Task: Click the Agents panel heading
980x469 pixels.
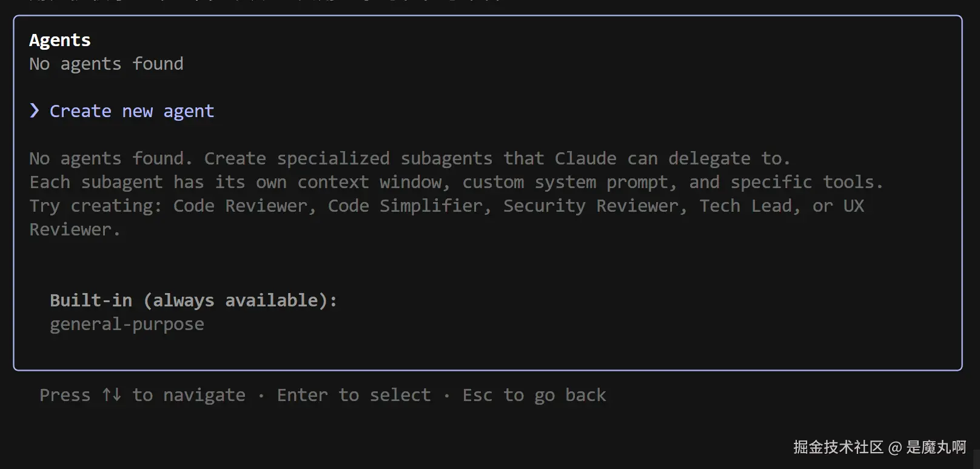Action: click(59, 40)
